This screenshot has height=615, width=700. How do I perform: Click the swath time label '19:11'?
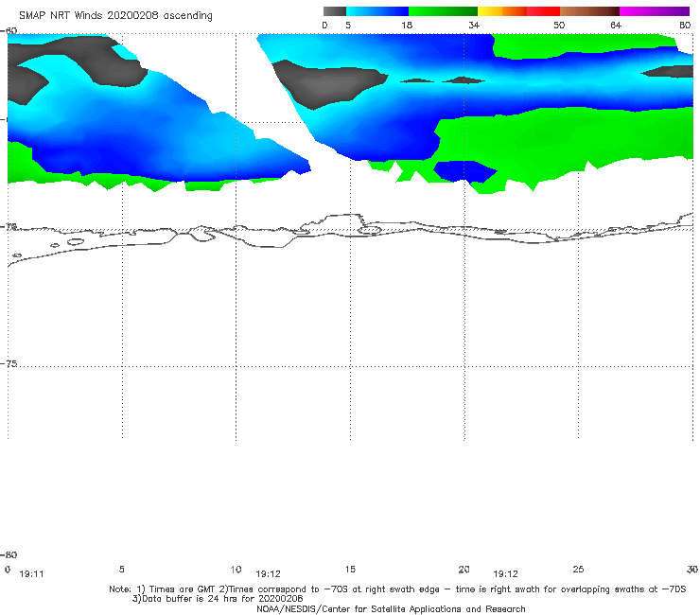tap(32, 574)
